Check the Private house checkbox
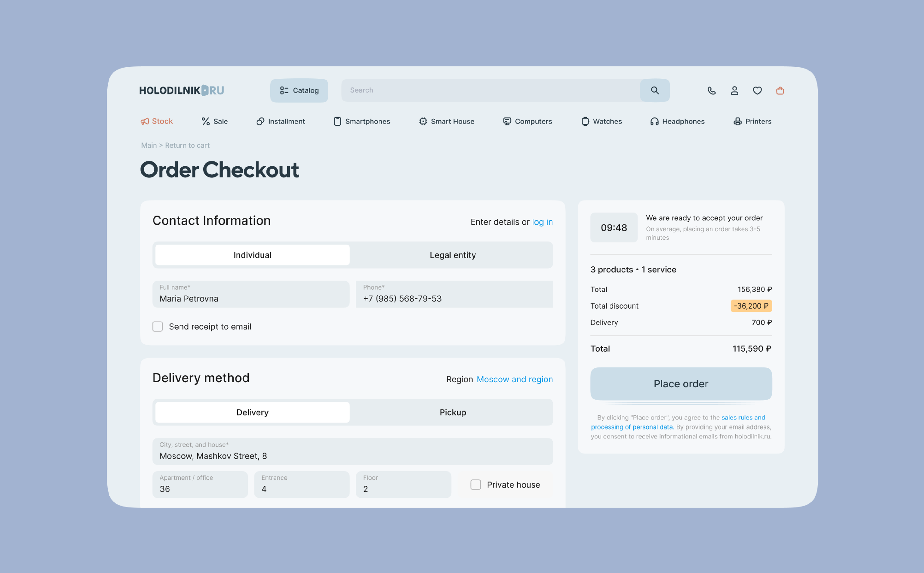The image size is (924, 573). click(x=475, y=485)
